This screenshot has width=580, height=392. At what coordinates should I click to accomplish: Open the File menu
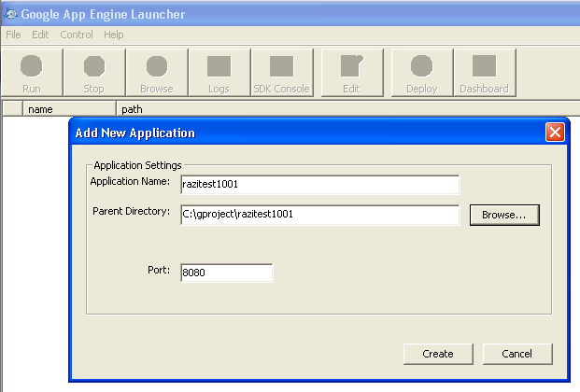13,35
